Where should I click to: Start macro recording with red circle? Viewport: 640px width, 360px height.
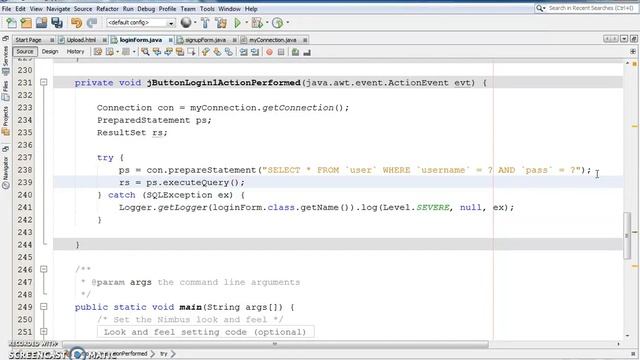click(x=269, y=52)
